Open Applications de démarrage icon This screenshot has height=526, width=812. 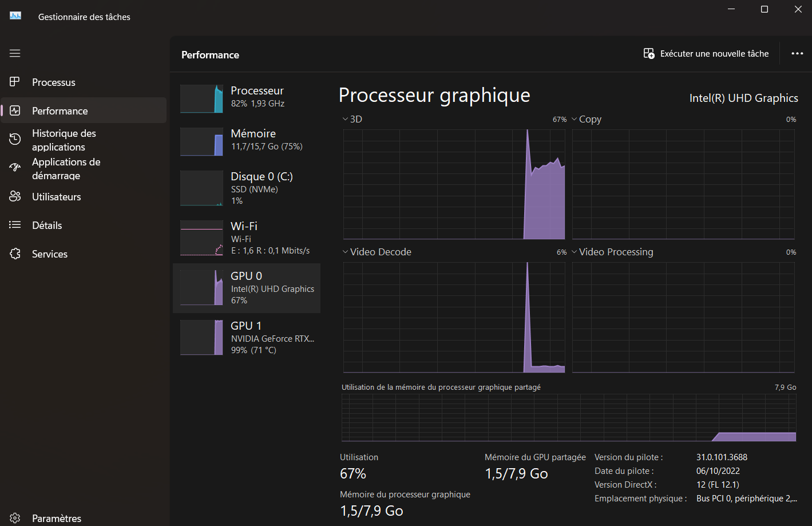[x=15, y=168]
